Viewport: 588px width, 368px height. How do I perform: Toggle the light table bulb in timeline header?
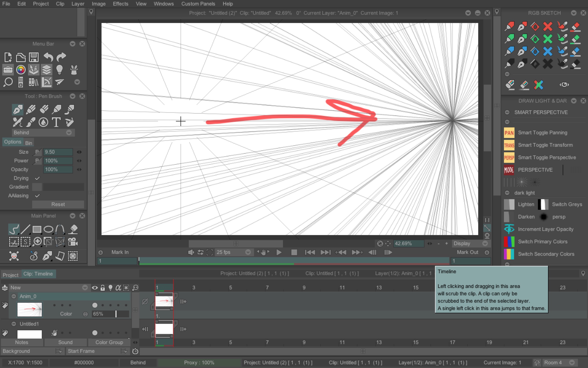point(110,288)
